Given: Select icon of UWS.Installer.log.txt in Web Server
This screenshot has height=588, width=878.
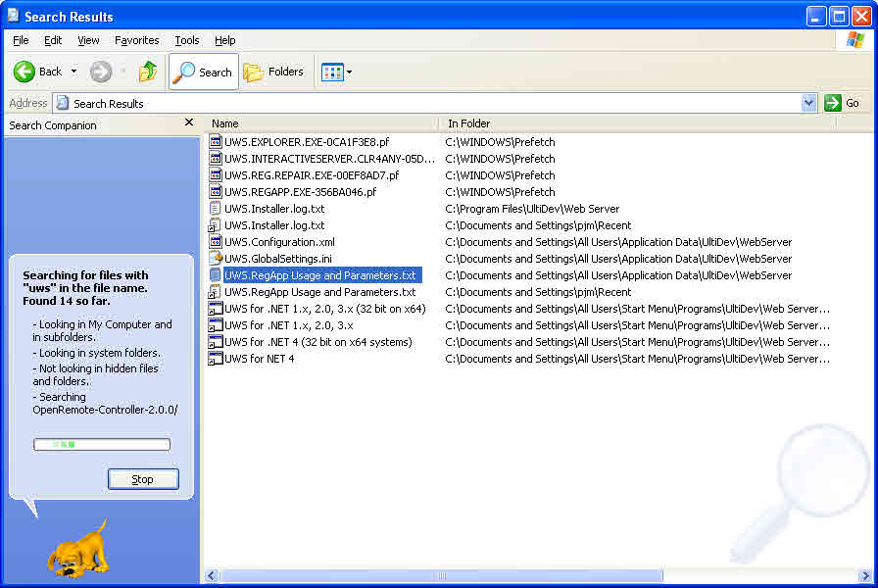Looking at the screenshot, I should [x=215, y=209].
